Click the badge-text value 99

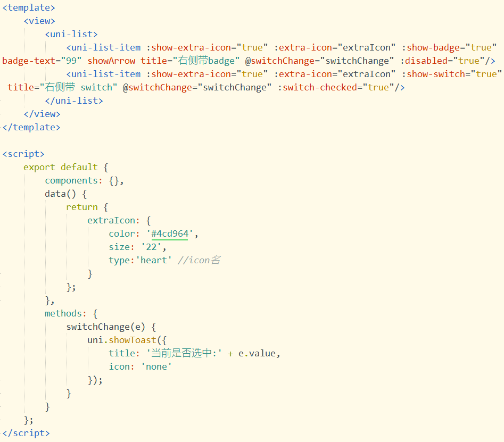click(71, 60)
